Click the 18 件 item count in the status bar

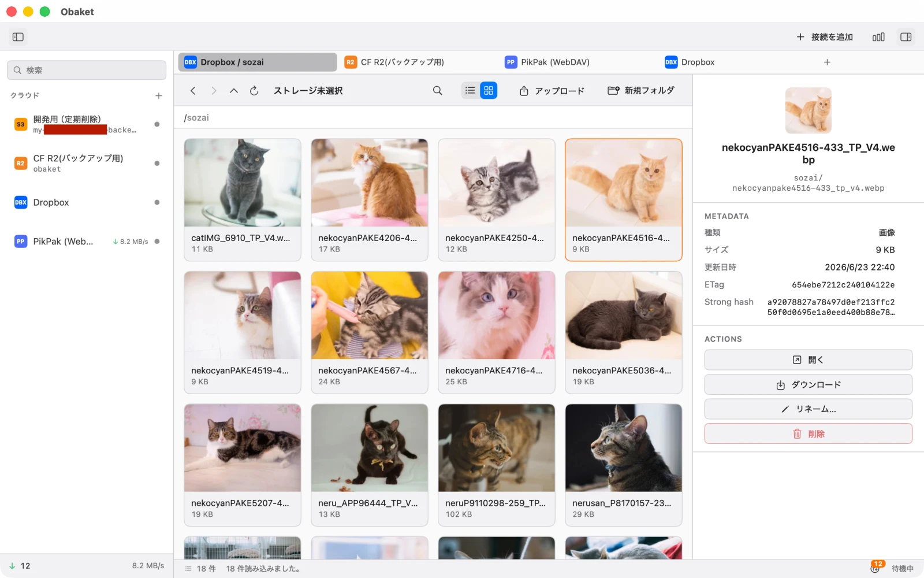(x=206, y=569)
